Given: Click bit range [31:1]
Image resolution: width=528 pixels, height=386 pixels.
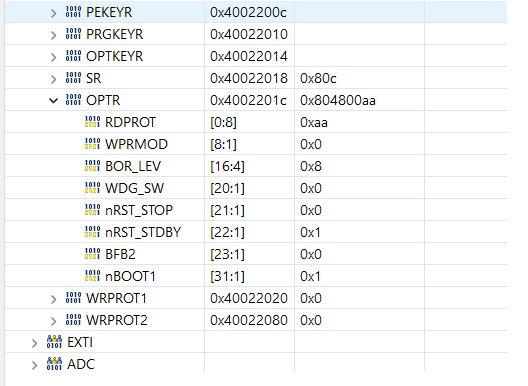Looking at the screenshot, I should pos(228,276).
